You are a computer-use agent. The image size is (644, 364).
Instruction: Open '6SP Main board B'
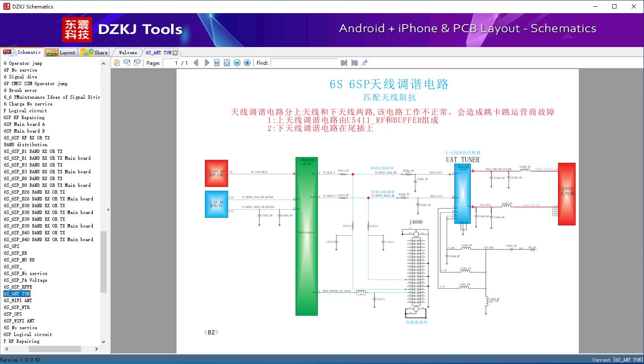pos(24,131)
